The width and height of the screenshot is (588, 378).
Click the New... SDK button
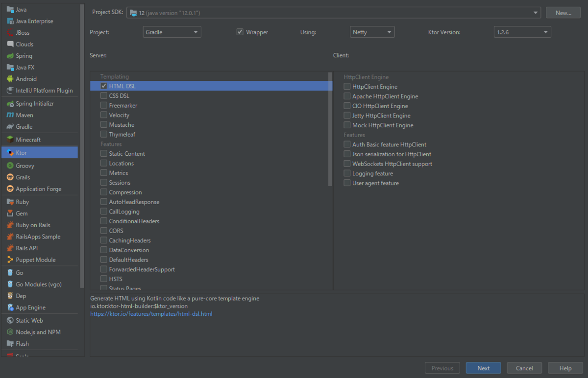(x=563, y=13)
